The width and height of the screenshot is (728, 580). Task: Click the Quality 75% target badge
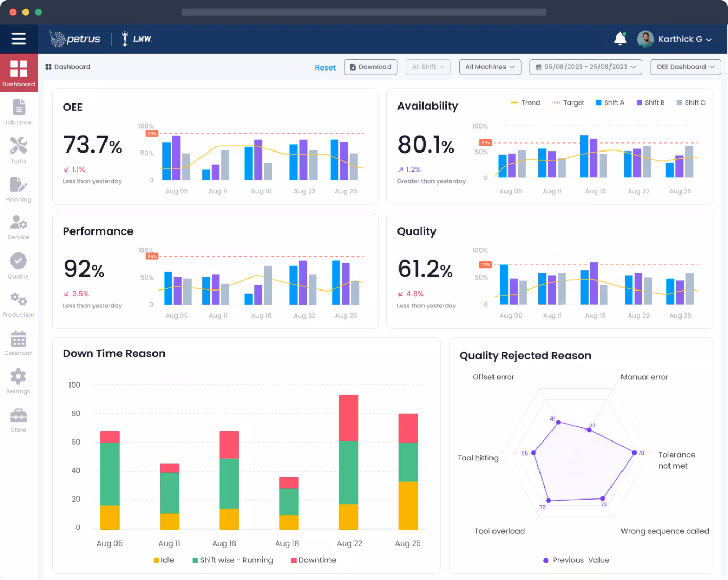point(486,265)
